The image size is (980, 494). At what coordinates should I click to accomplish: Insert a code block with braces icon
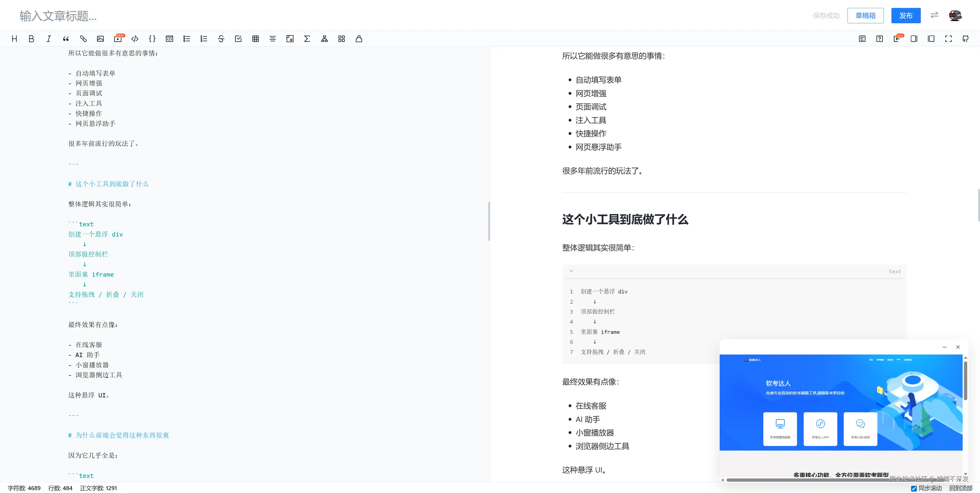(x=152, y=39)
